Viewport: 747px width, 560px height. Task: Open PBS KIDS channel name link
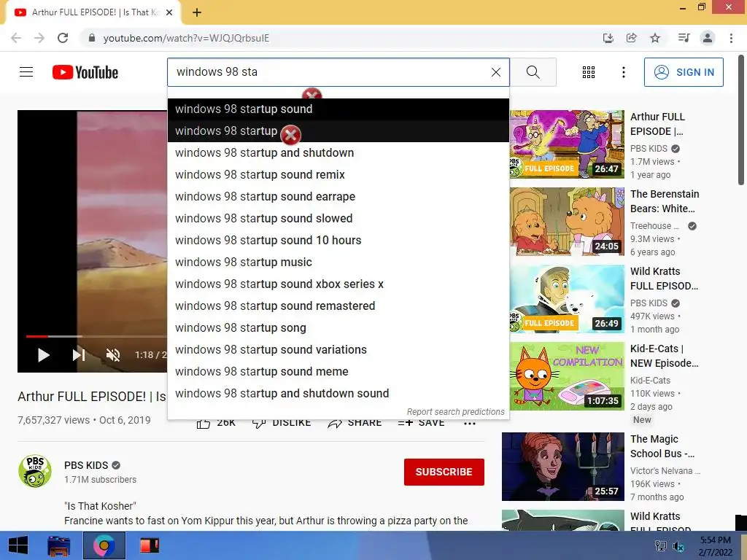pyautogui.click(x=86, y=465)
